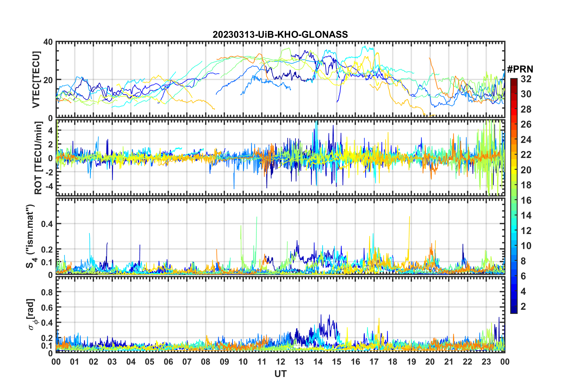Click the UT axis hour label 19
This screenshot has width=561, height=392.
pyautogui.click(x=411, y=362)
